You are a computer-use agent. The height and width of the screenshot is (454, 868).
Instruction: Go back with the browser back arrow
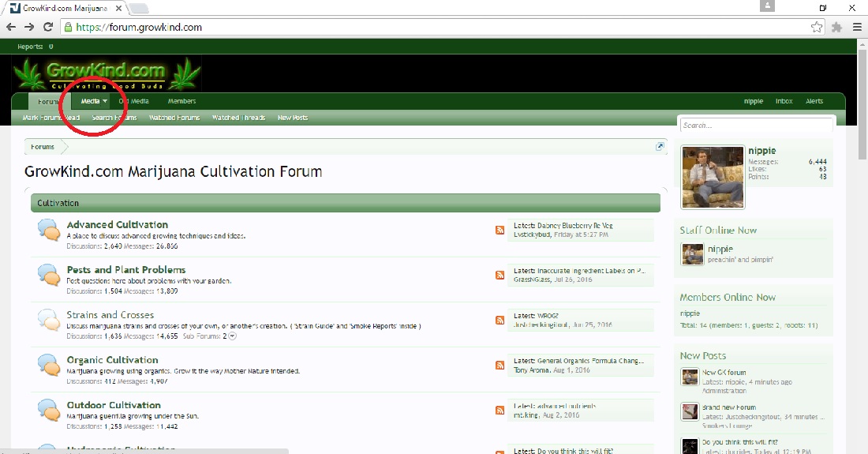coord(11,27)
